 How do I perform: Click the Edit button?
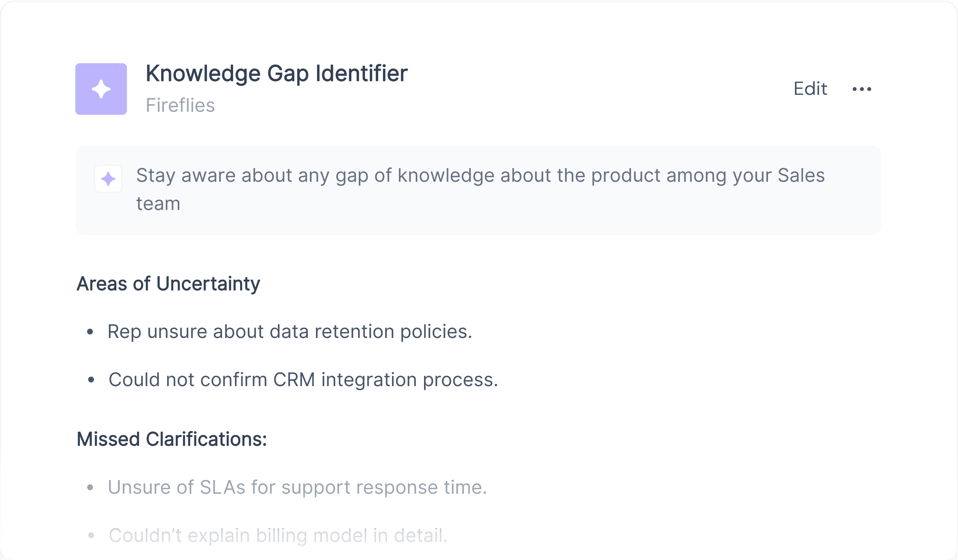click(x=810, y=89)
